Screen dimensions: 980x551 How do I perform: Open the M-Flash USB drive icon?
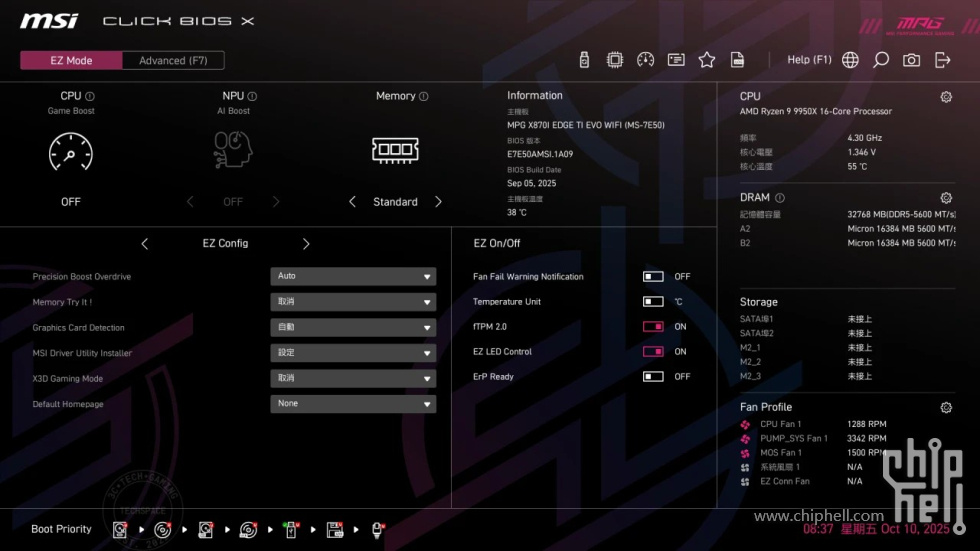584,60
